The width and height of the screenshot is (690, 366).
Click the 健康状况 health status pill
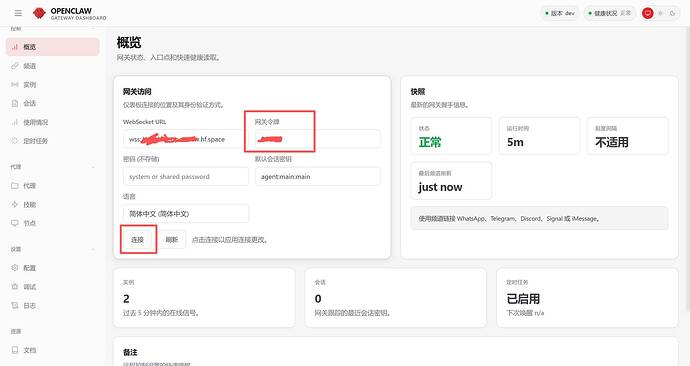point(609,13)
